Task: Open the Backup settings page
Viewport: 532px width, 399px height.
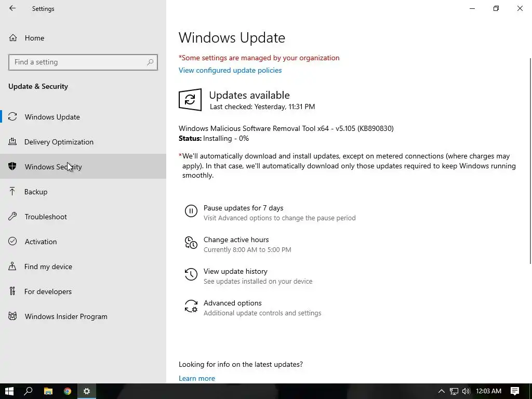Action: (83, 191)
